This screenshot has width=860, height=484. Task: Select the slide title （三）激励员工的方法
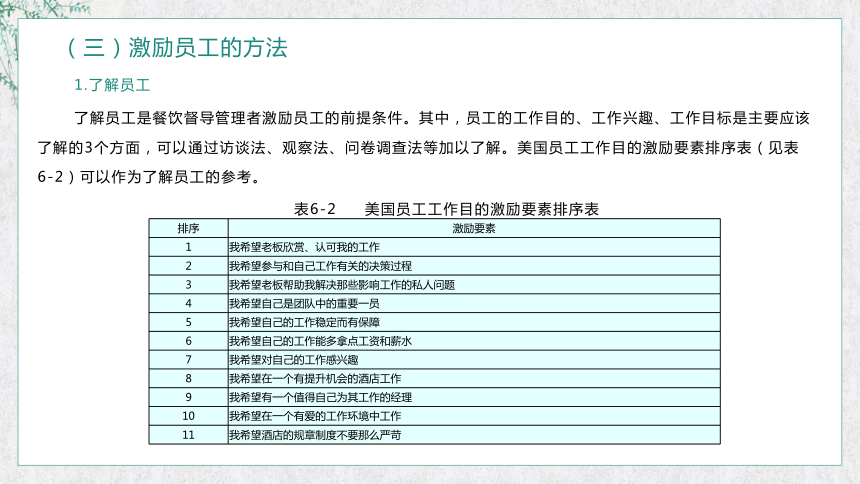(177, 48)
